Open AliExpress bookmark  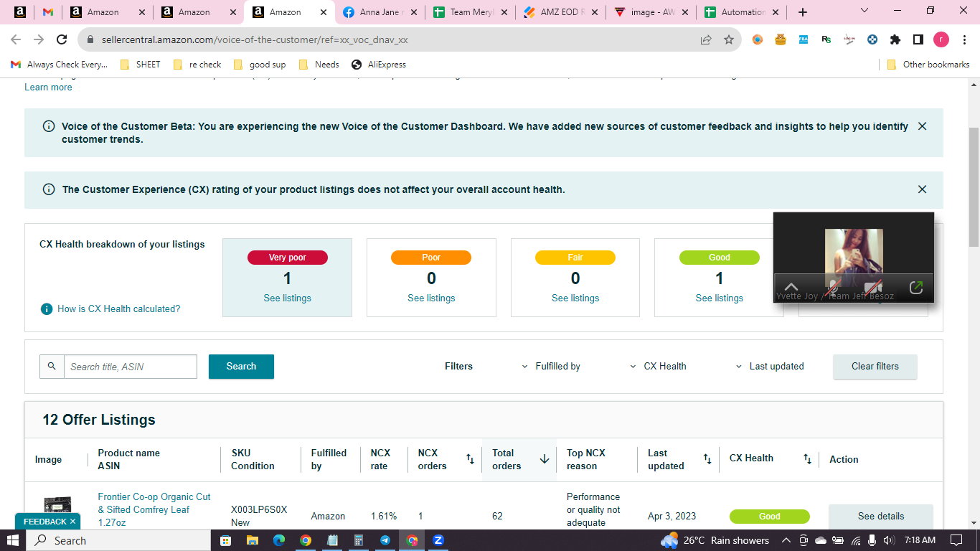[379, 65]
